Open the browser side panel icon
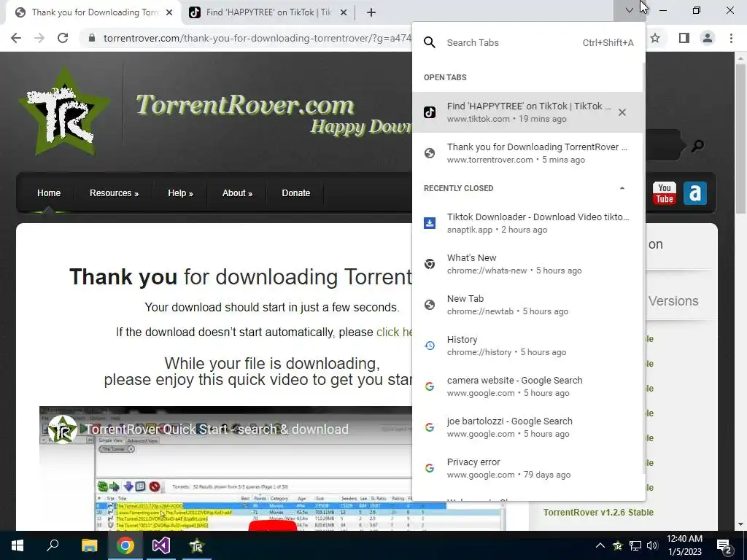This screenshot has width=747, height=560. [x=684, y=38]
